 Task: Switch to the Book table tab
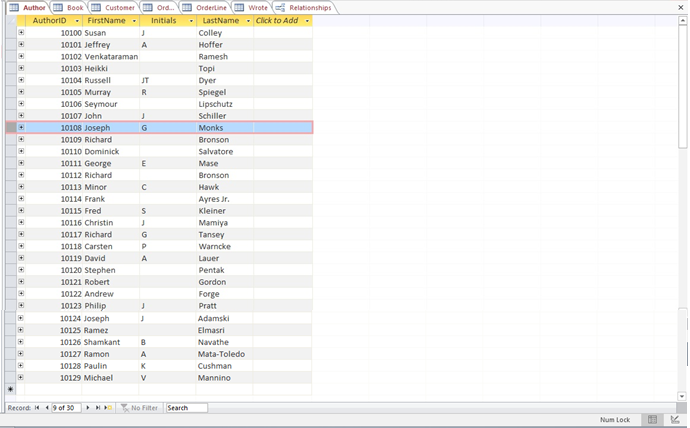tap(70, 7)
